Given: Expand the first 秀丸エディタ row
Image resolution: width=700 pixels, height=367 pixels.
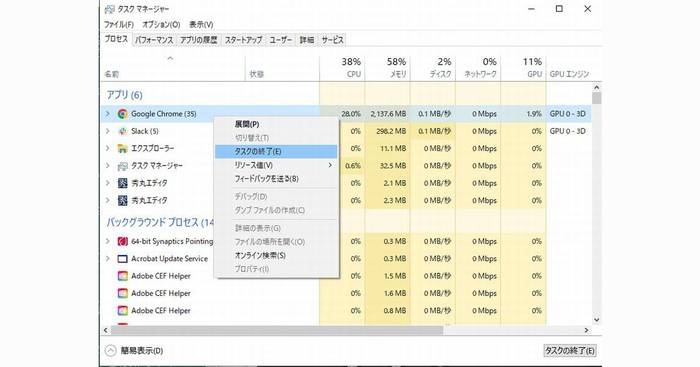Looking at the screenshot, I should pyautogui.click(x=108, y=183).
